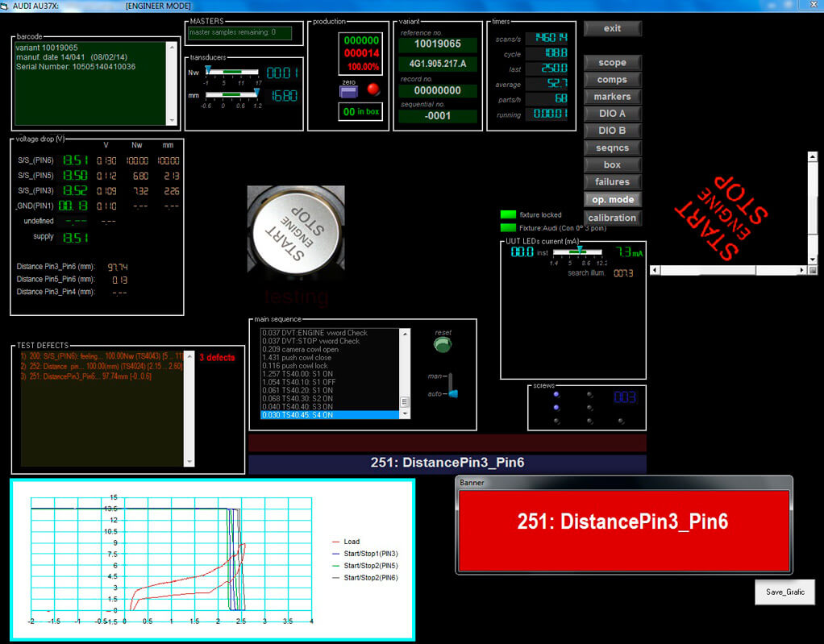Viewport: 824px width, 644px height.
Task: Click the 'Load' chart legend entry
Action: [x=347, y=542]
